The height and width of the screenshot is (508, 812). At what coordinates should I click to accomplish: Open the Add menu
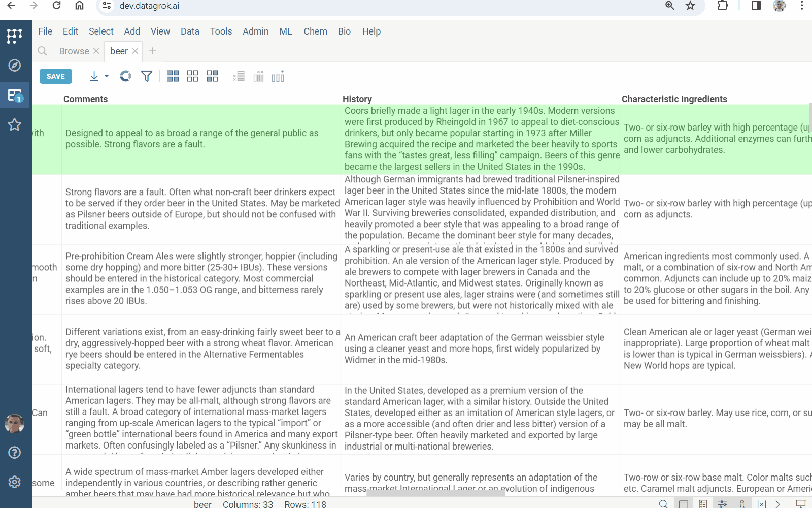coord(132,31)
